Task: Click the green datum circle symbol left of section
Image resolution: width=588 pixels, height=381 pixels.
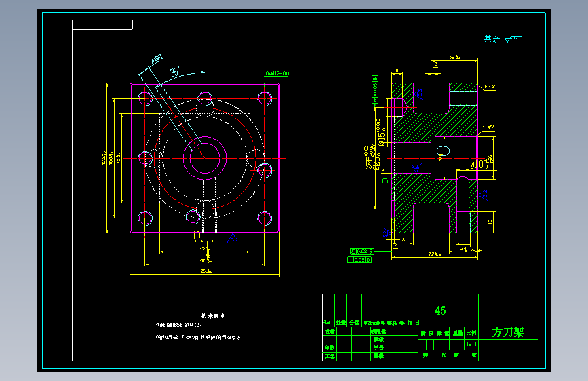Action: click(385, 182)
